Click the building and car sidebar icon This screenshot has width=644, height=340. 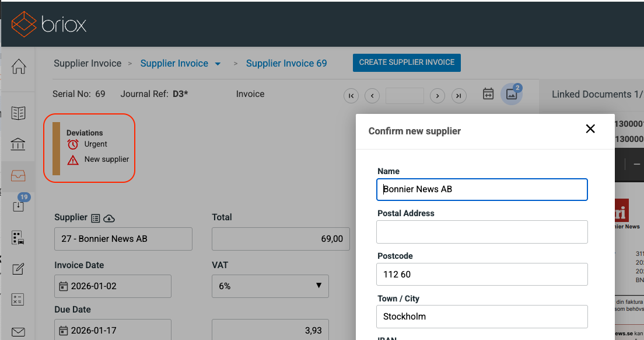pyautogui.click(x=18, y=238)
